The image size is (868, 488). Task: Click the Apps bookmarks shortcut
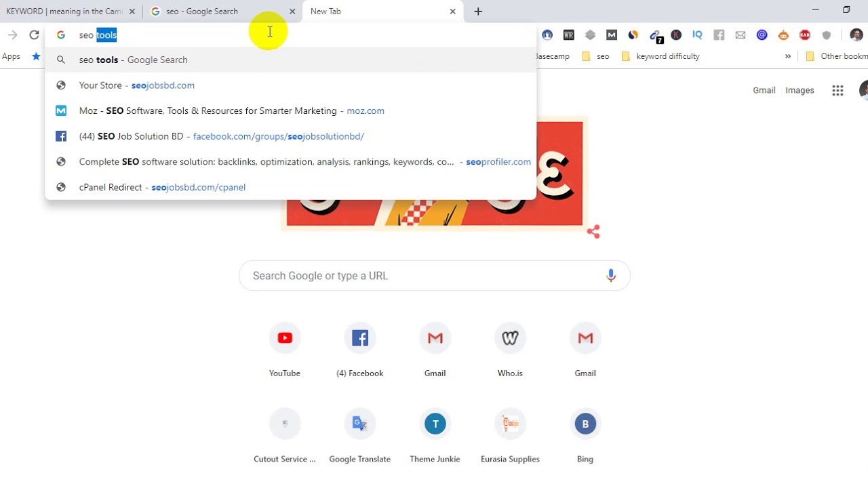(x=11, y=56)
